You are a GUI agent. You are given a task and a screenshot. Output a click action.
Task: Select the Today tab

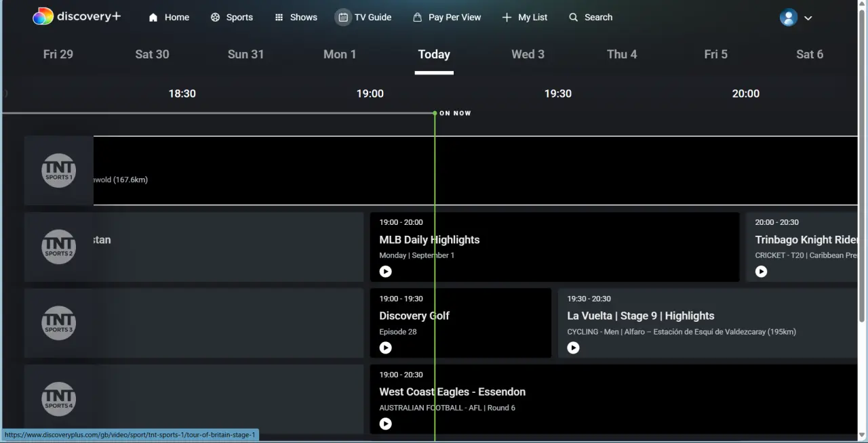tap(434, 54)
